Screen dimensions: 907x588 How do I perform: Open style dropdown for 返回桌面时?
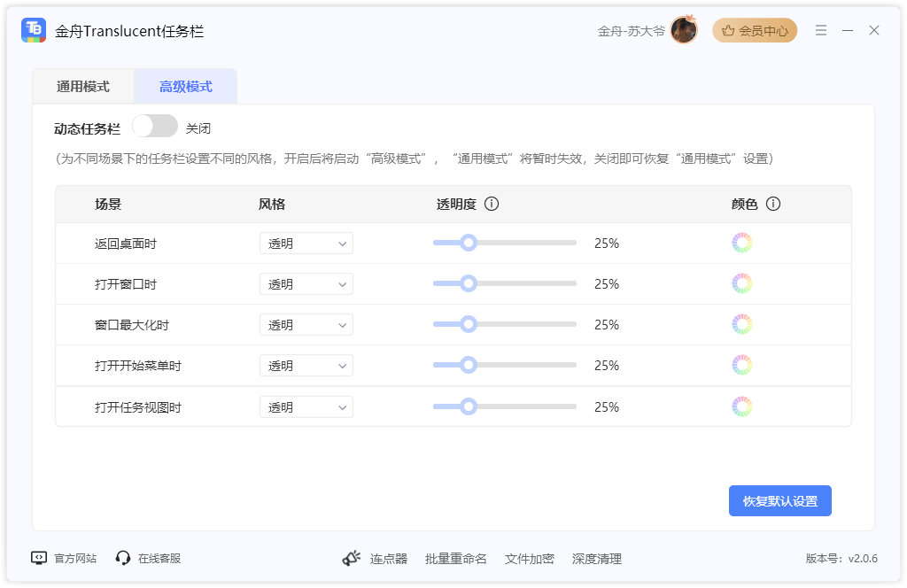tap(306, 244)
